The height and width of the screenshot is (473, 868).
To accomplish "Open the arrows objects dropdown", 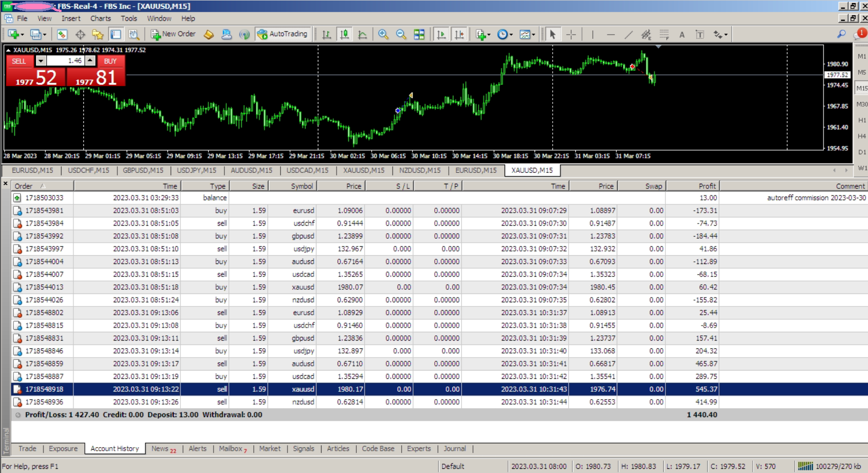I will 720,34.
